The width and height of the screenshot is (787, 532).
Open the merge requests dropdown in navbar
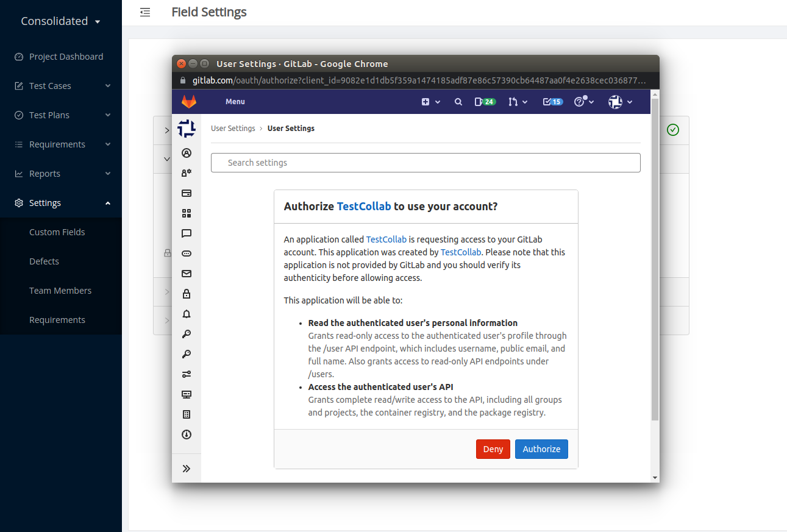pyautogui.click(x=518, y=102)
